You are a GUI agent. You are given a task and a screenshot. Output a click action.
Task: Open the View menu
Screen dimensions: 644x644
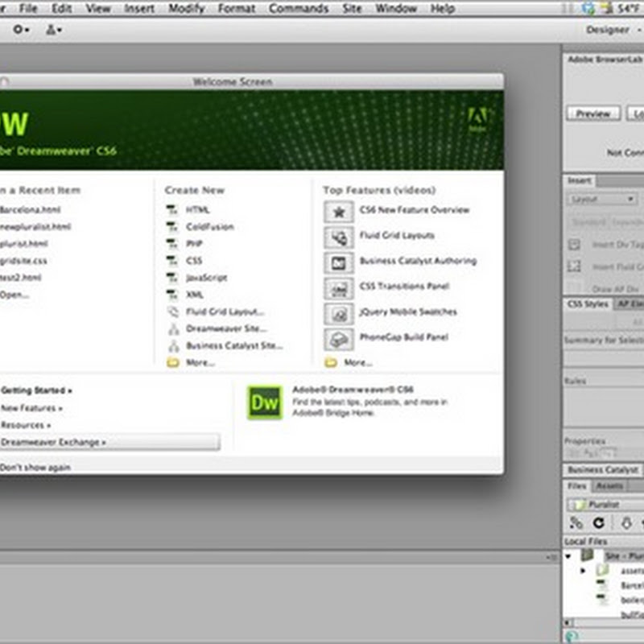pyautogui.click(x=97, y=8)
